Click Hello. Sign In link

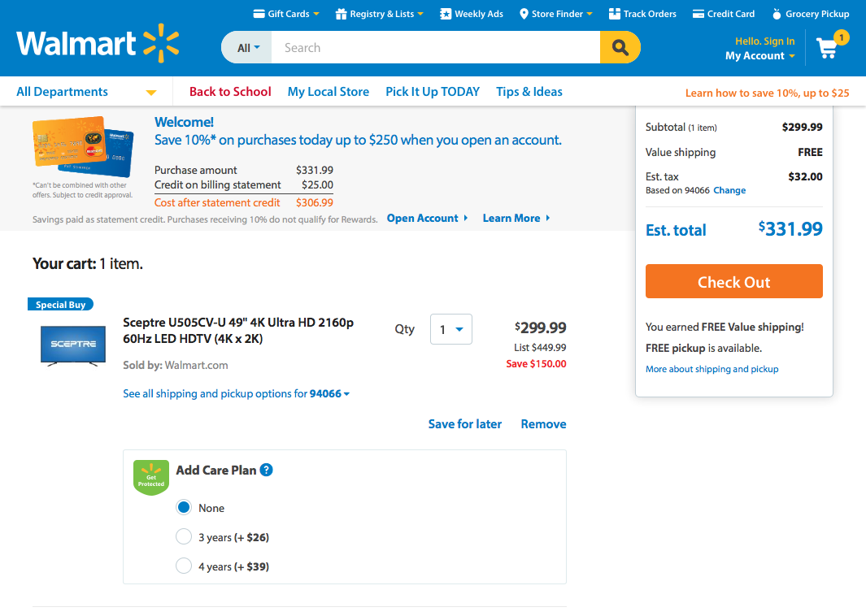click(765, 41)
